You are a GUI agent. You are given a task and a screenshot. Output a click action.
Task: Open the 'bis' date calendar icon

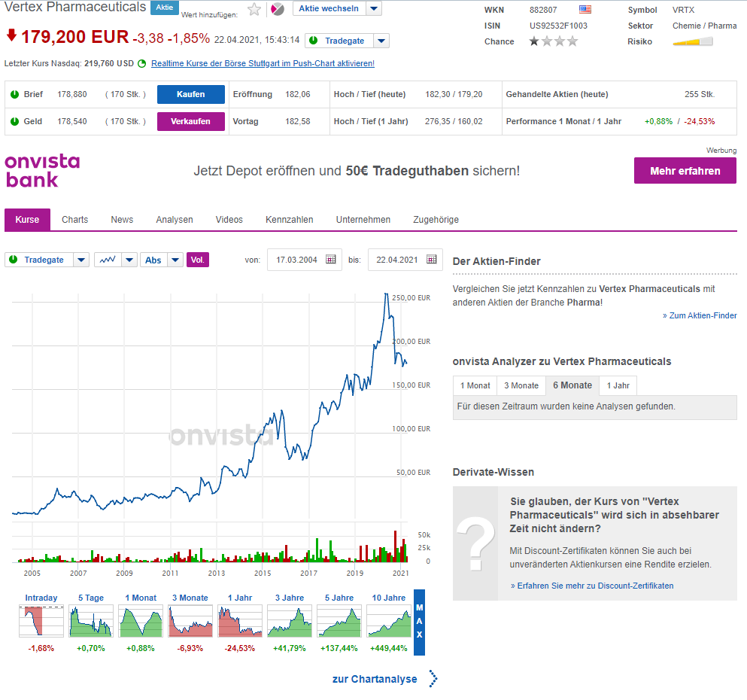[x=432, y=259]
